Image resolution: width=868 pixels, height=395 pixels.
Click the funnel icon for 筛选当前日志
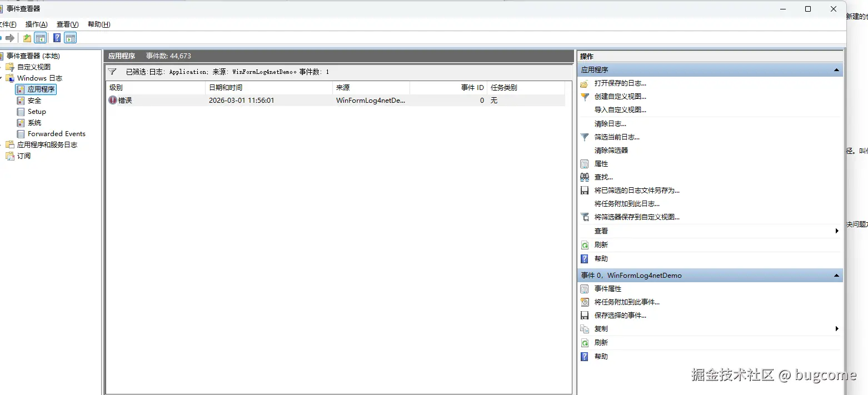pyautogui.click(x=584, y=137)
